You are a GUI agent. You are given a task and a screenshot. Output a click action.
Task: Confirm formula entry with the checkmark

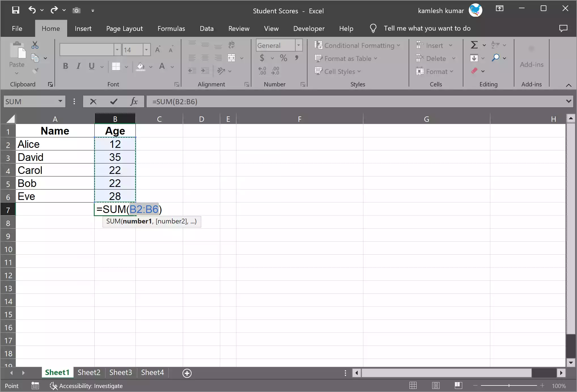point(113,101)
